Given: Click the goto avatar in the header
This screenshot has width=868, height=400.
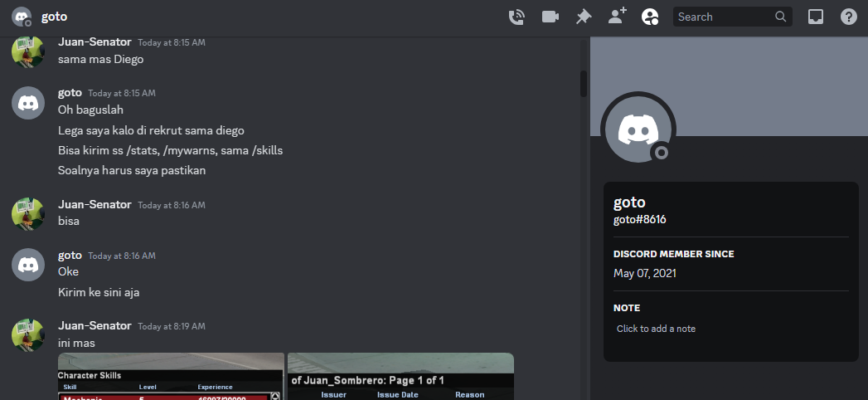Looking at the screenshot, I should coord(22,17).
